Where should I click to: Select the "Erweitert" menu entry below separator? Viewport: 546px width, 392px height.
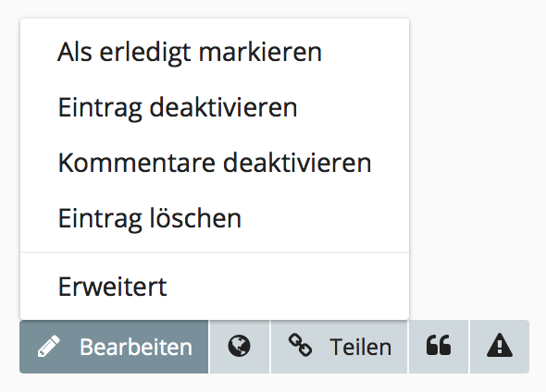coord(215,287)
